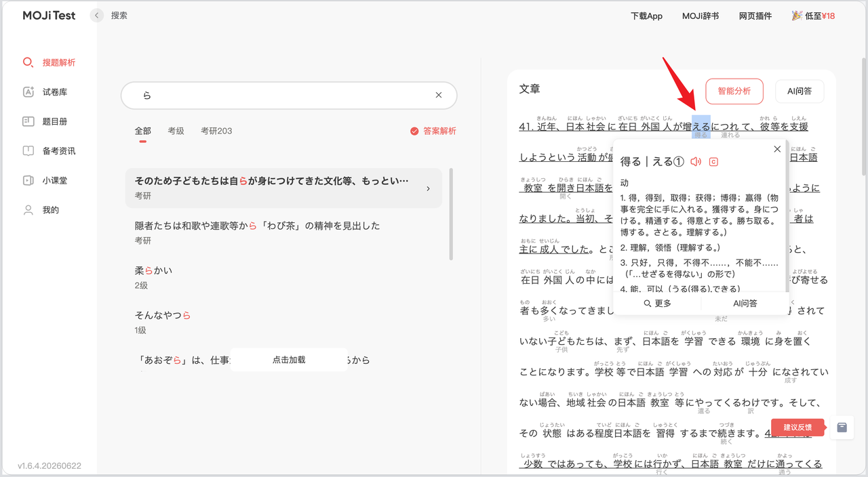Select the 考级 tab
This screenshot has width=868, height=477.
[176, 131]
